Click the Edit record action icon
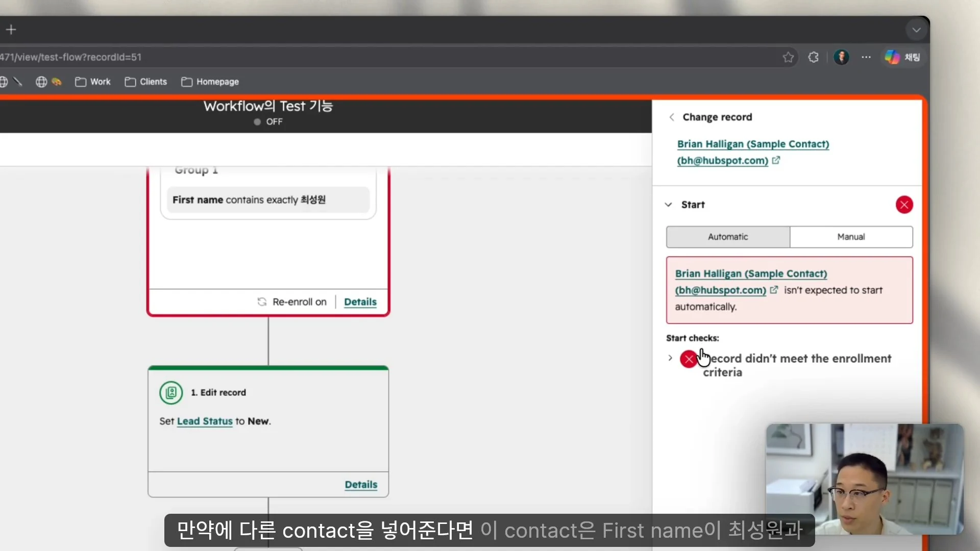Image resolution: width=980 pixels, height=551 pixels. tap(171, 392)
